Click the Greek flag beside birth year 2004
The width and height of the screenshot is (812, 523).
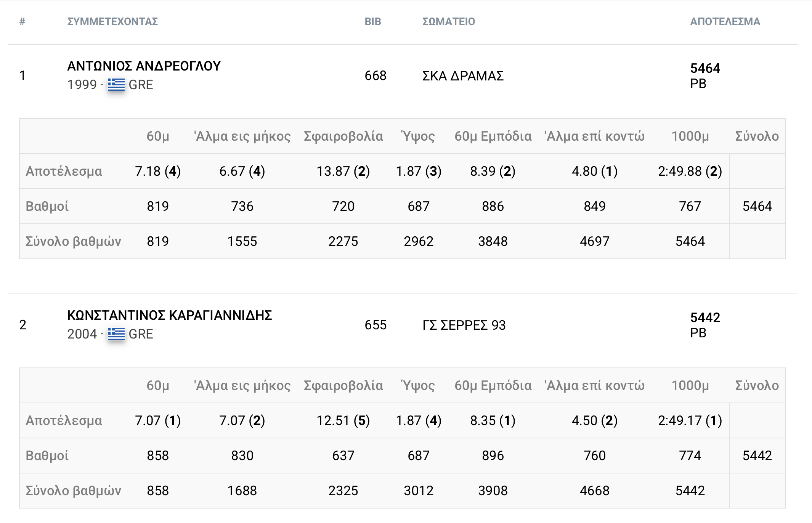point(116,334)
